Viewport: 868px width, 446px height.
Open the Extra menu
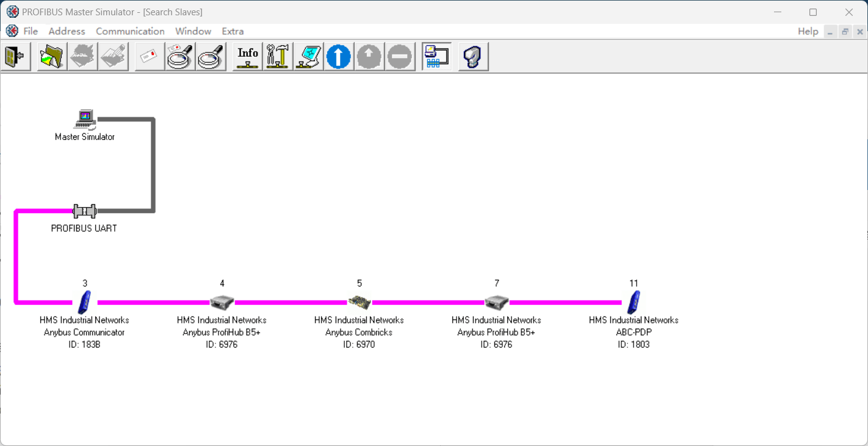tap(233, 31)
